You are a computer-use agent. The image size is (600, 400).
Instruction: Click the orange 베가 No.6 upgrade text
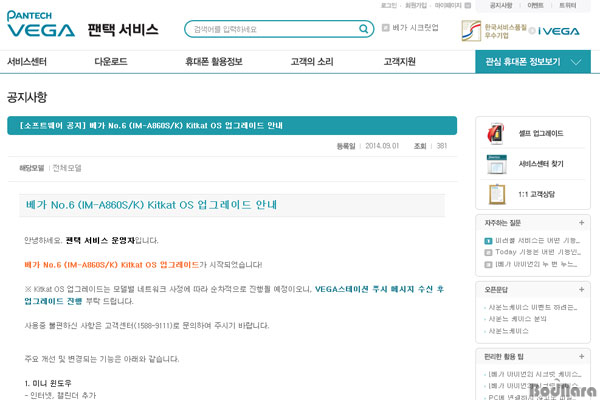(x=112, y=264)
